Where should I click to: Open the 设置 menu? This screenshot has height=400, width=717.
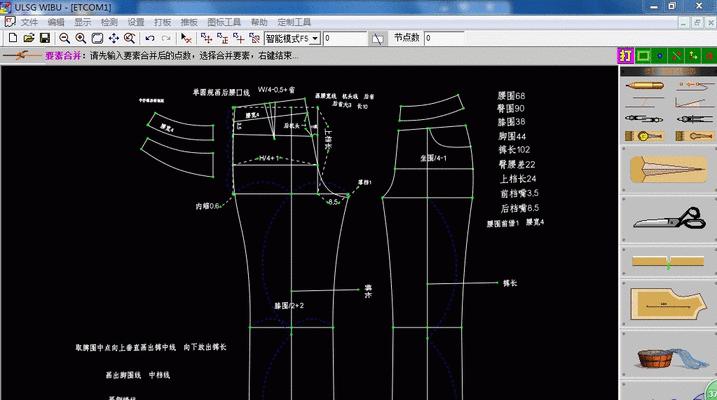(136, 22)
